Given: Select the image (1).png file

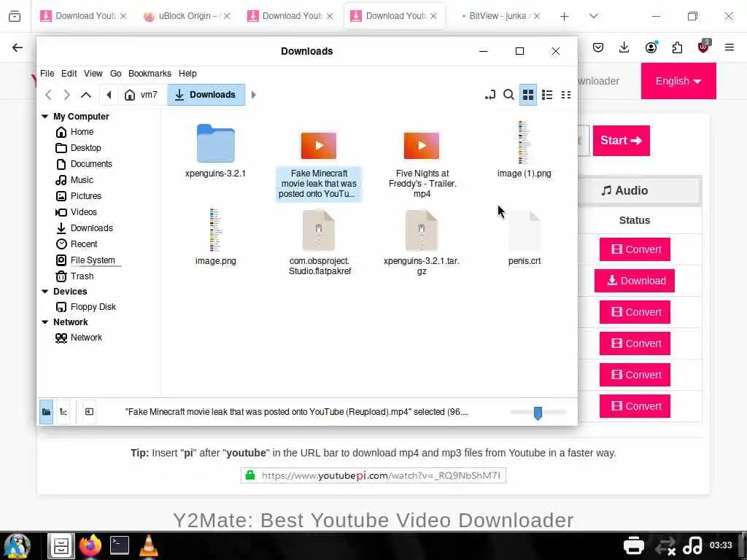Looking at the screenshot, I should [524, 143].
